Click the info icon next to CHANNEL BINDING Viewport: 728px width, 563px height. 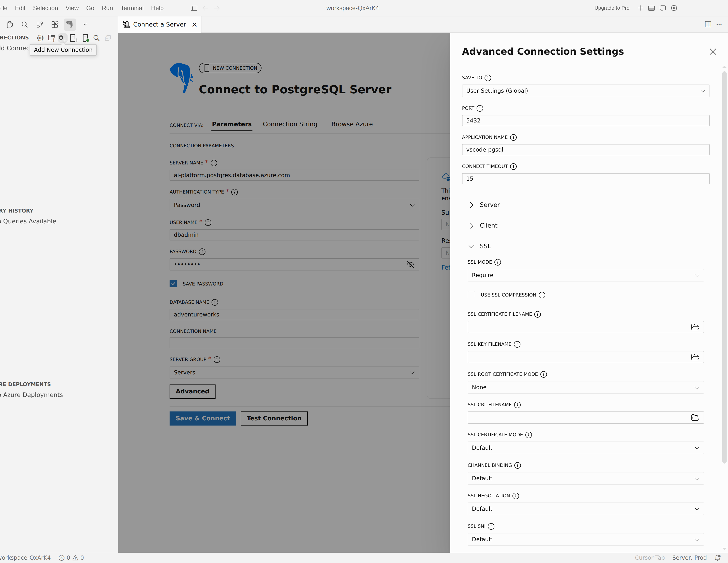[517, 465]
